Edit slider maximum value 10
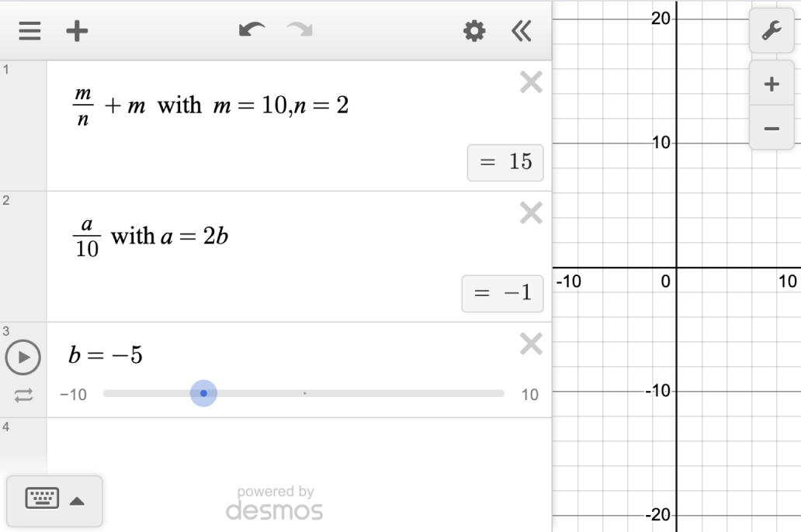 pyautogui.click(x=529, y=395)
